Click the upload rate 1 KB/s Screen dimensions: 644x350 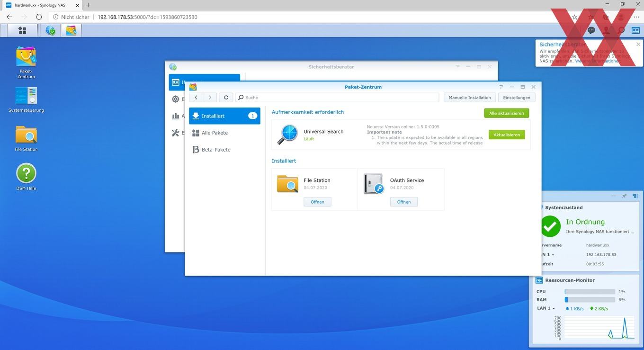pos(575,309)
